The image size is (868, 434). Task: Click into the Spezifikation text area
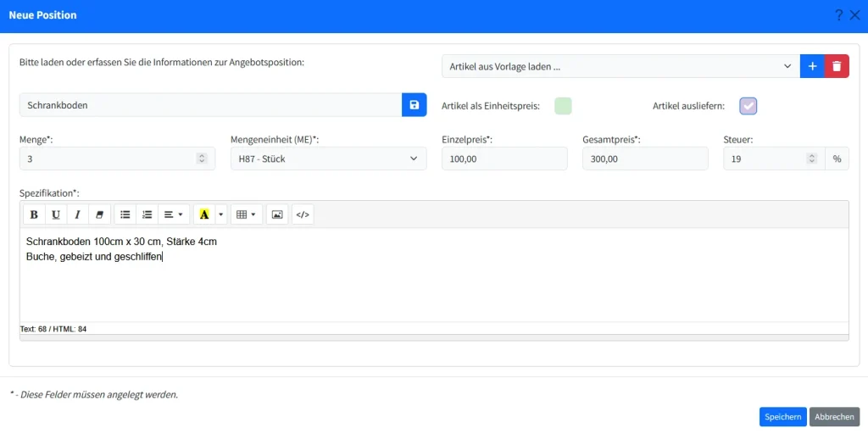click(434, 275)
